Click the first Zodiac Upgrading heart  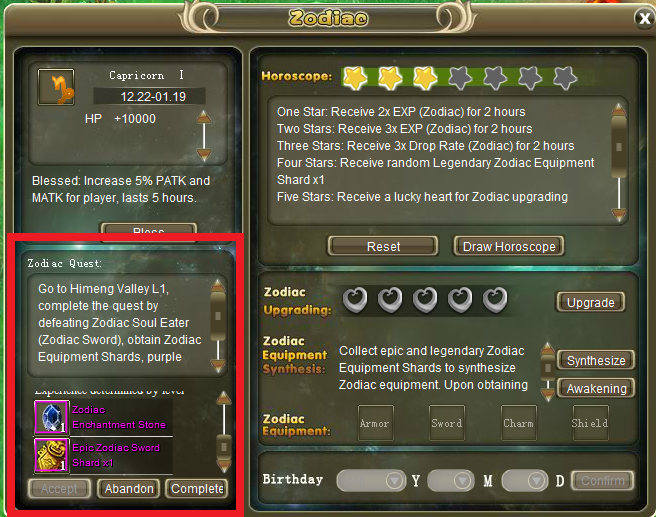click(355, 299)
